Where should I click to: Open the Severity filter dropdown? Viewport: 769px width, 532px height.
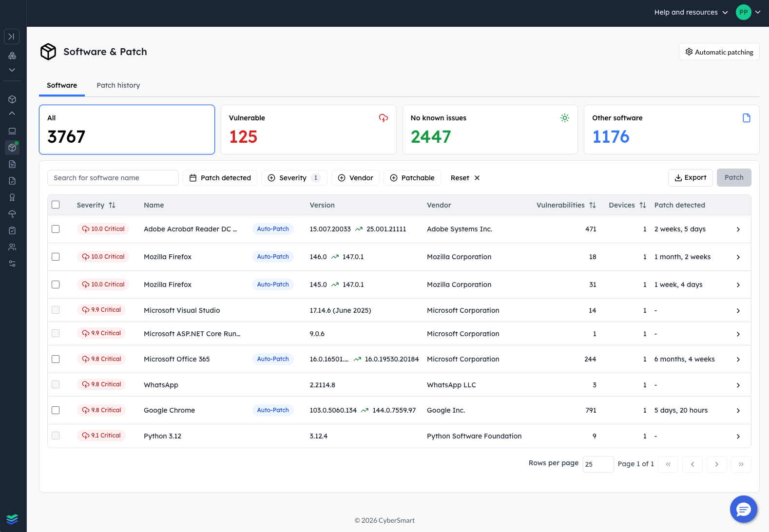pyautogui.click(x=293, y=178)
